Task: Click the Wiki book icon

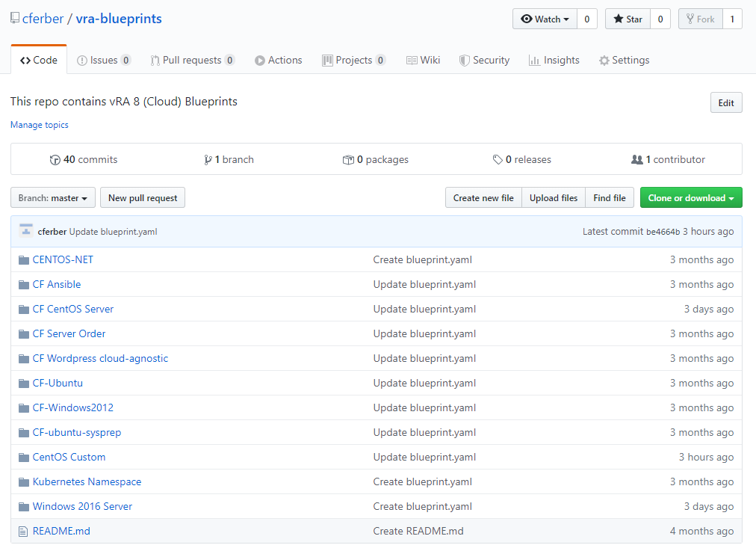Action: pos(412,61)
